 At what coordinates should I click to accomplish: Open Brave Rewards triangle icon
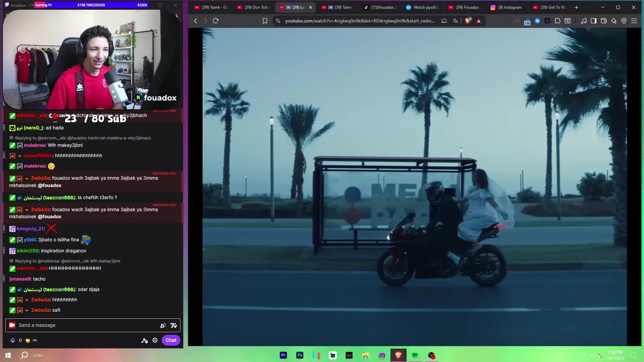tap(478, 21)
